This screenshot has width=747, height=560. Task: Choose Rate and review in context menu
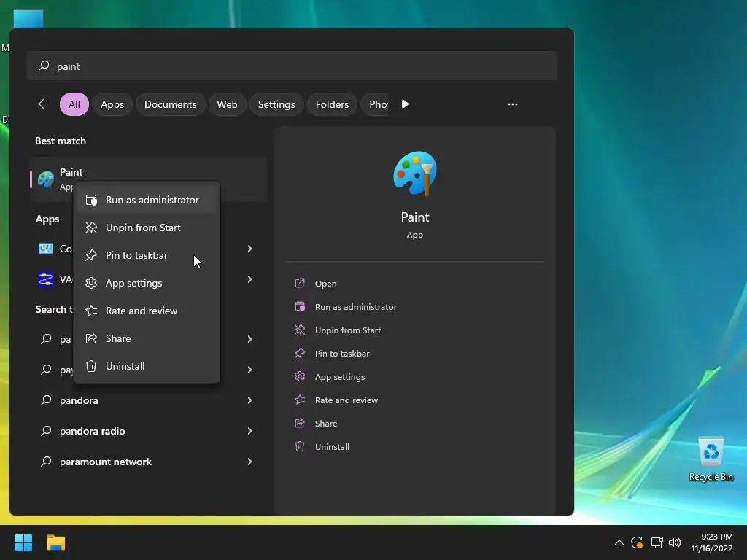point(147,311)
